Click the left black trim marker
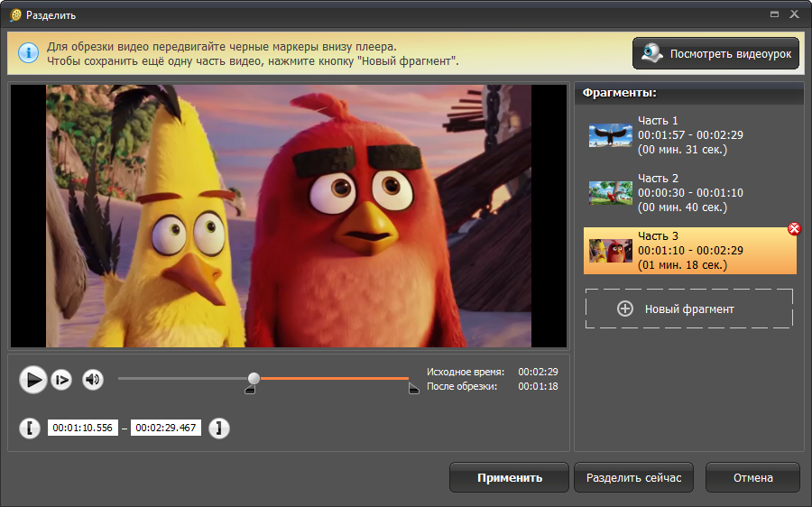The width and height of the screenshot is (812, 507). pyautogui.click(x=250, y=389)
